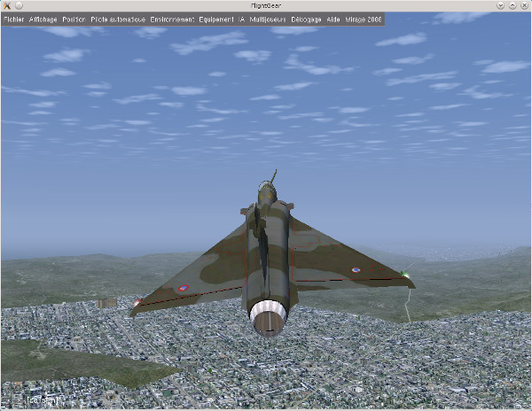Open the Débogage menu
This screenshot has width=532, height=411.
[x=306, y=19]
